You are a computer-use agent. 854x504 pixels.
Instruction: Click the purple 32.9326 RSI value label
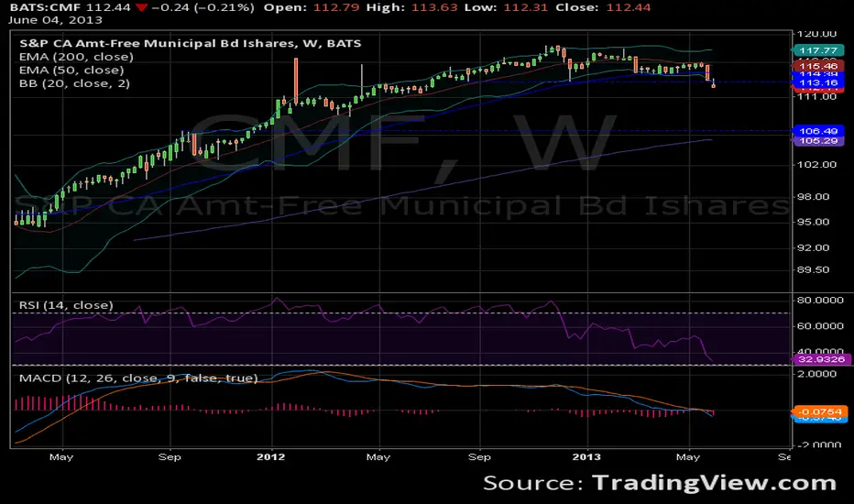821,359
